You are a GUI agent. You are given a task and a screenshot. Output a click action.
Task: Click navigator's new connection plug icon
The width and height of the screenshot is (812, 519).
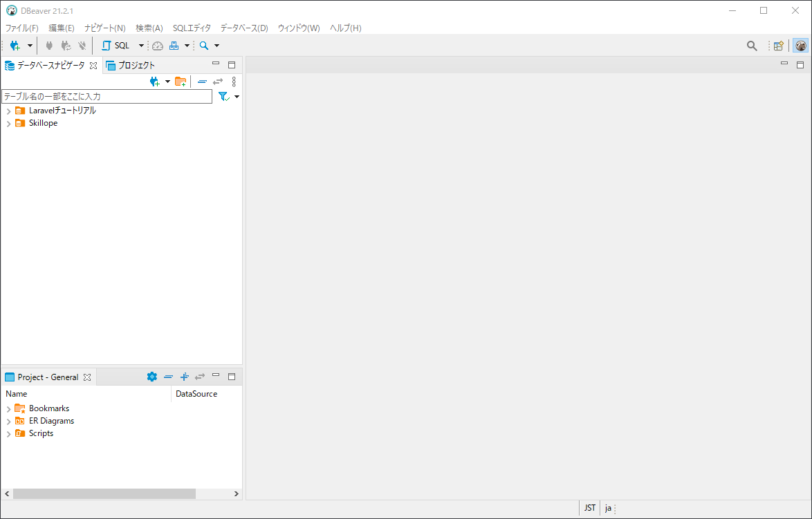coord(154,82)
